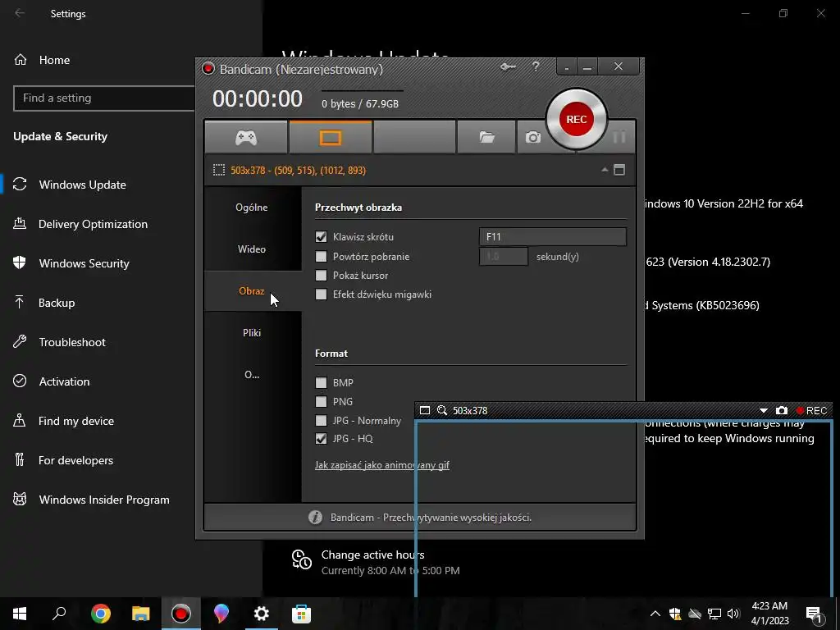Open the Windows Start menu
This screenshot has width=840, height=630.
tap(20, 614)
